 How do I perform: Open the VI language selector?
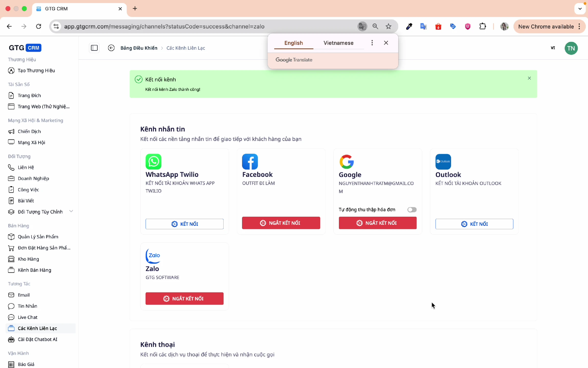click(553, 48)
